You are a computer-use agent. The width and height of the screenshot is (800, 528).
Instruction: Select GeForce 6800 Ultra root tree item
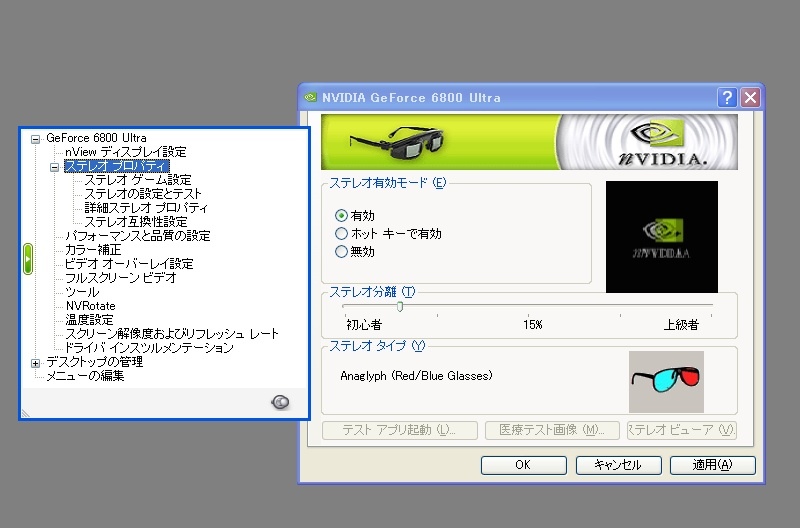96,138
